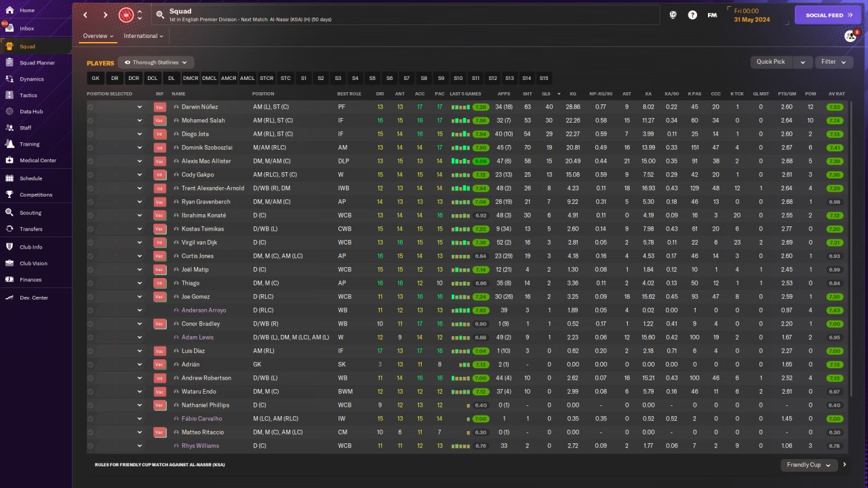Click the forward navigation arrow
Viewport: 868px width, 488px height.
point(105,15)
